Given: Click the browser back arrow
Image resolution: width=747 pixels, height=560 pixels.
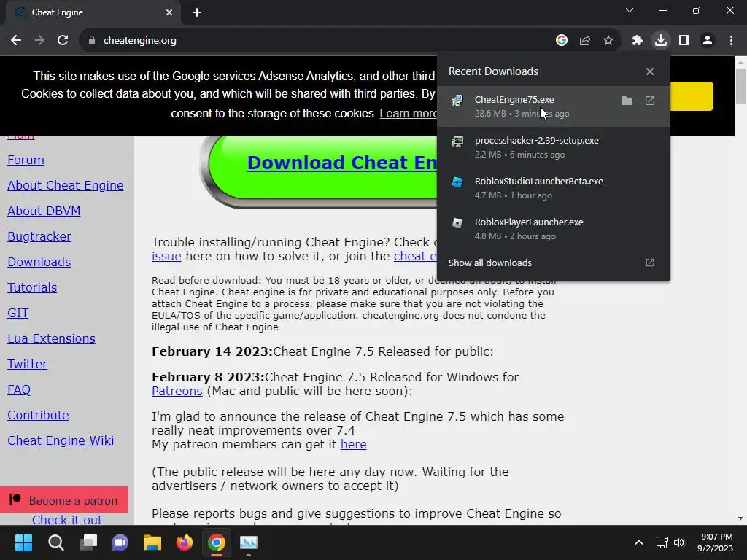Looking at the screenshot, I should pos(16,41).
